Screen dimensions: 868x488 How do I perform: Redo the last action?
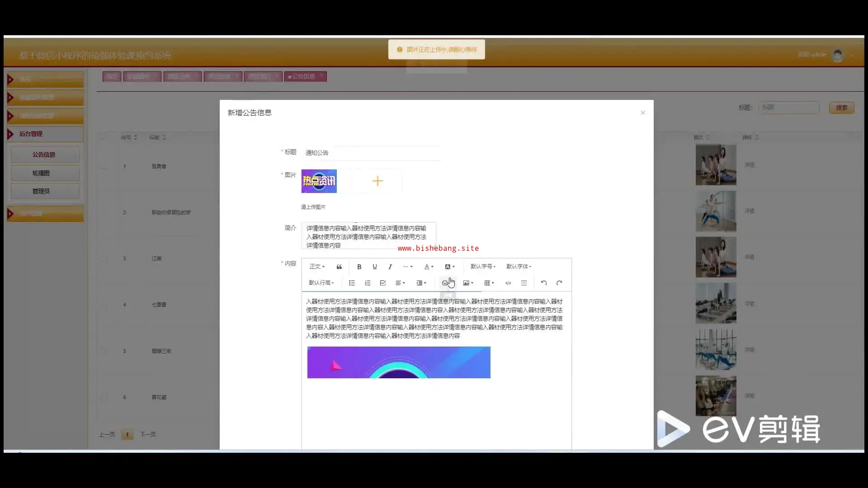(x=559, y=283)
